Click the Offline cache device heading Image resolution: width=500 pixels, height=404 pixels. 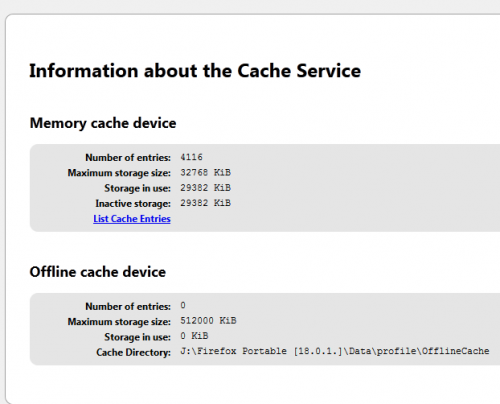point(98,272)
